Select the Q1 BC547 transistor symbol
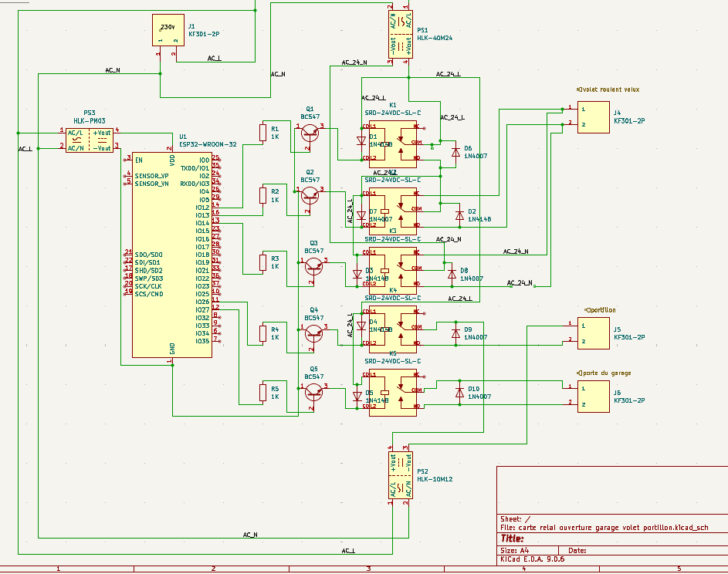This screenshot has height=574, width=728. tap(310, 133)
